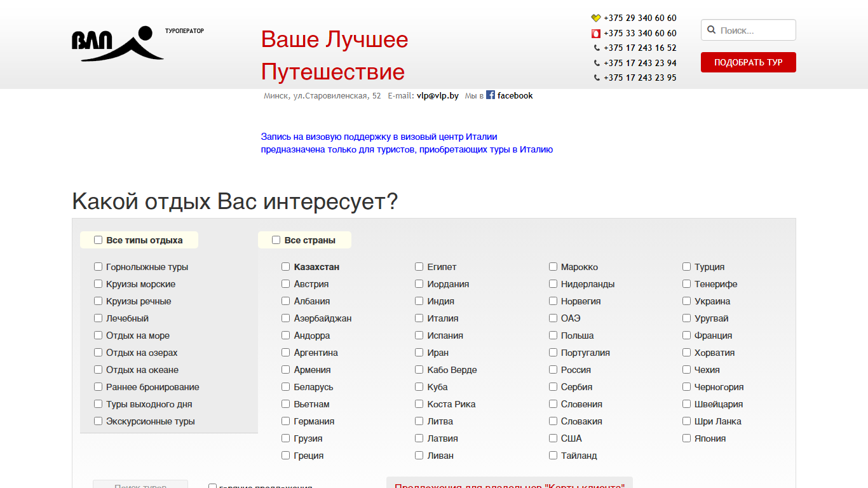Select the Беларусь checkbox
Screen dimensions: 868x488
point(286,387)
